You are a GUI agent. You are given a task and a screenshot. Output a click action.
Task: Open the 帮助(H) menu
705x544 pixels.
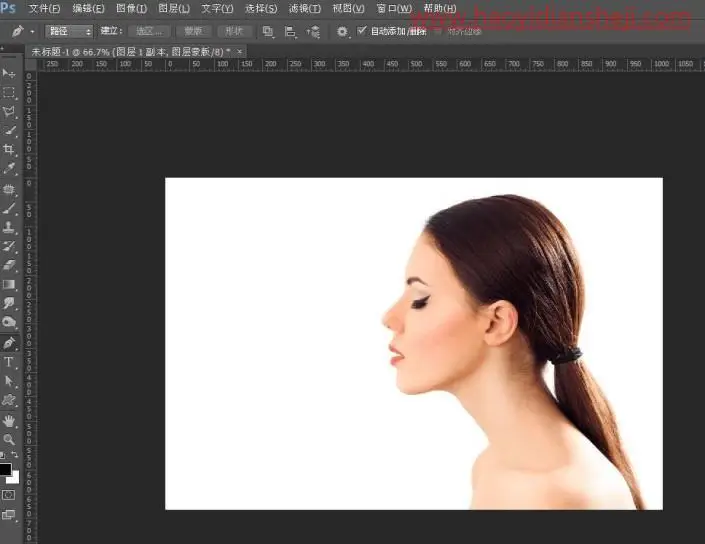[440, 9]
